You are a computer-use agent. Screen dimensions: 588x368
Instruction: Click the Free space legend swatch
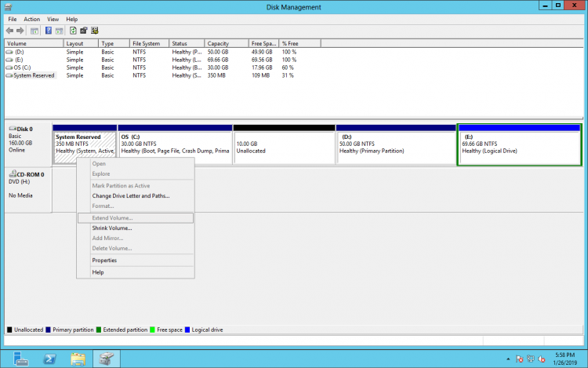point(152,330)
